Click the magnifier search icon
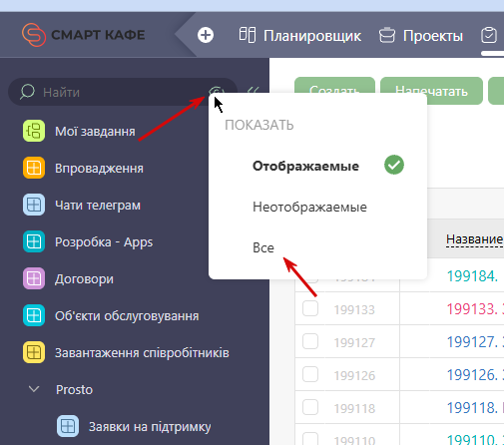The width and height of the screenshot is (504, 445). (27, 92)
